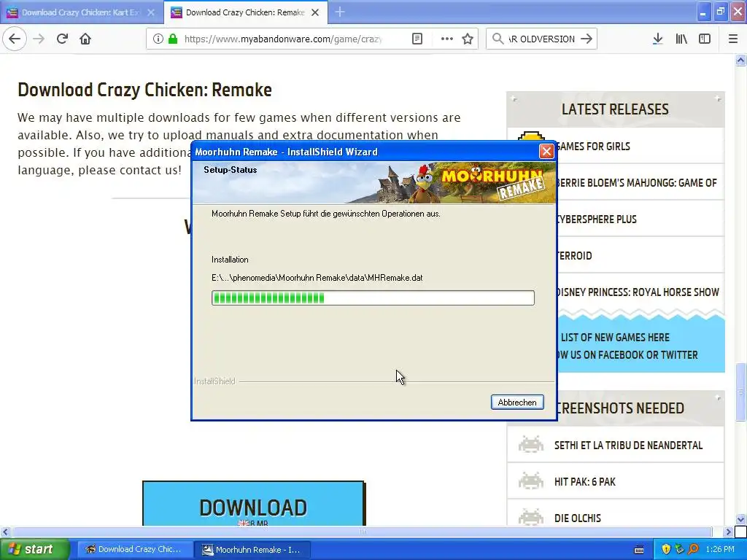
Task: Click the green padlock security icon
Action: pyautogui.click(x=172, y=39)
